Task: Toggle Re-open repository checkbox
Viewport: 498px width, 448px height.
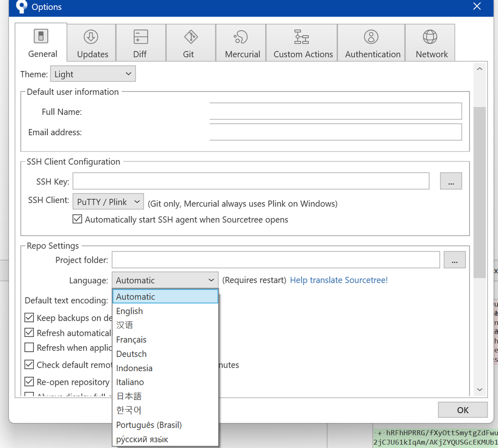Action: click(29, 381)
